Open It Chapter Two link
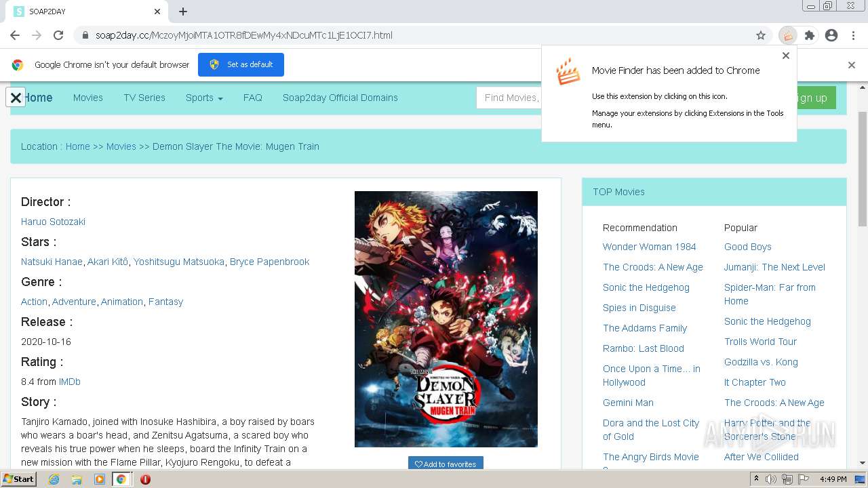Viewport: 868px width, 488px height. click(755, 382)
